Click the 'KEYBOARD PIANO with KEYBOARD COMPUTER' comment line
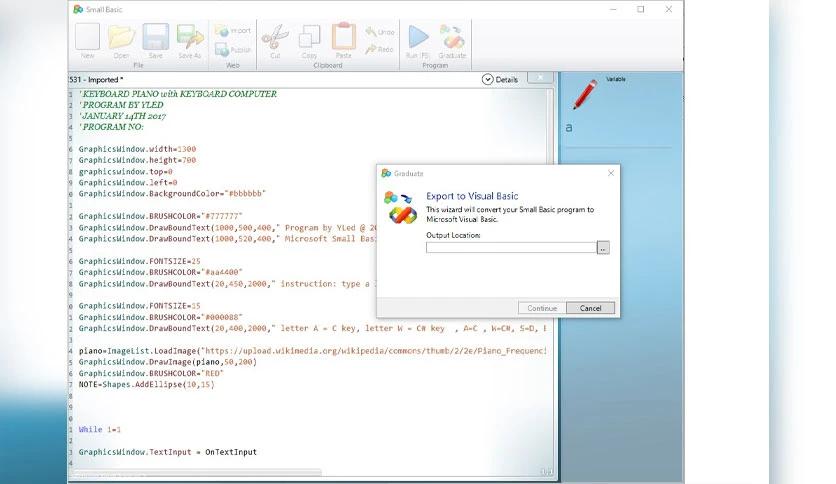 (178, 94)
